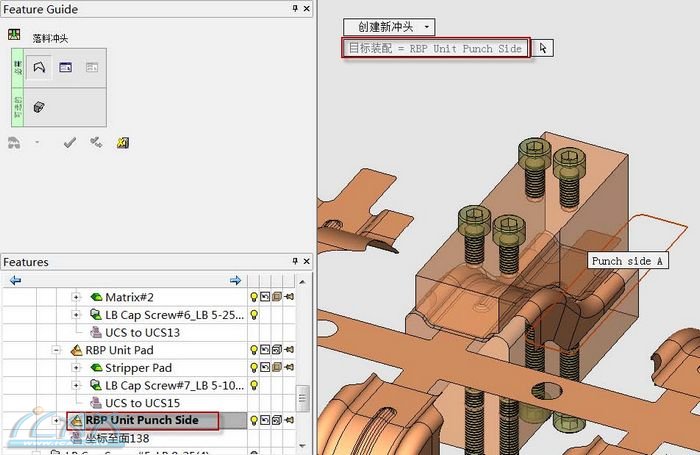Click the Punch side A label
Image resolution: width=700 pixels, height=455 pixels.
click(628, 261)
